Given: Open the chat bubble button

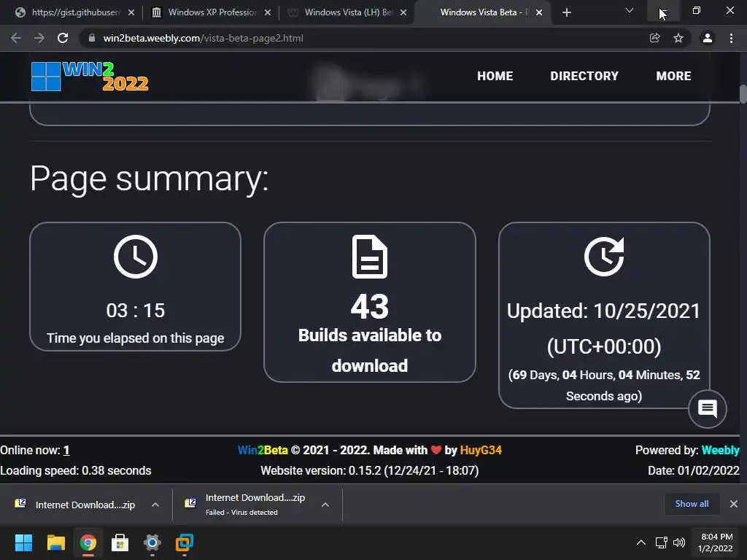Looking at the screenshot, I should point(708,409).
